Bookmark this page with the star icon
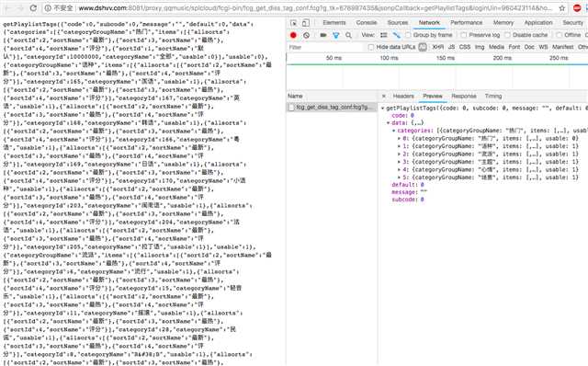 (x=561, y=8)
